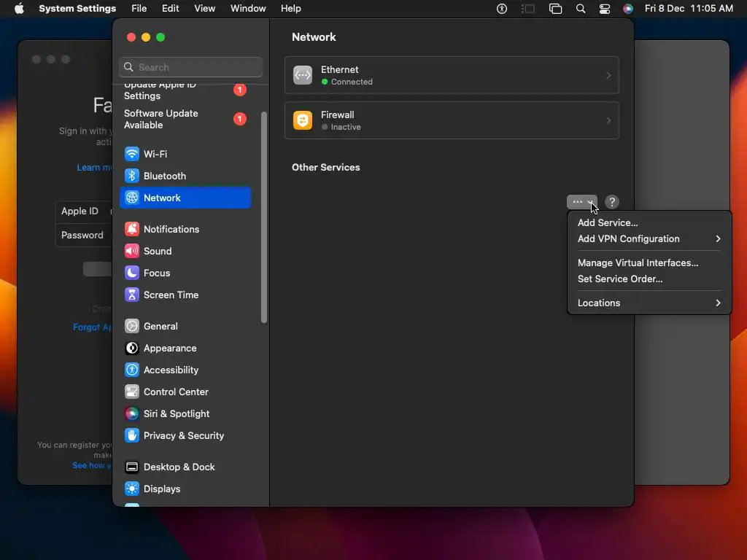
Task: Click the accessibility shortcut menu bar icon
Action: pyautogui.click(x=502, y=9)
